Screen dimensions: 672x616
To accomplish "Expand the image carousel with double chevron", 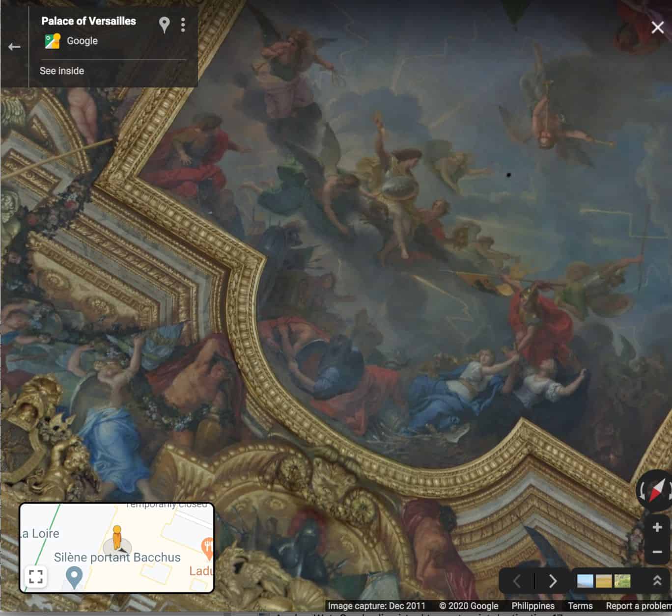I will point(657,581).
